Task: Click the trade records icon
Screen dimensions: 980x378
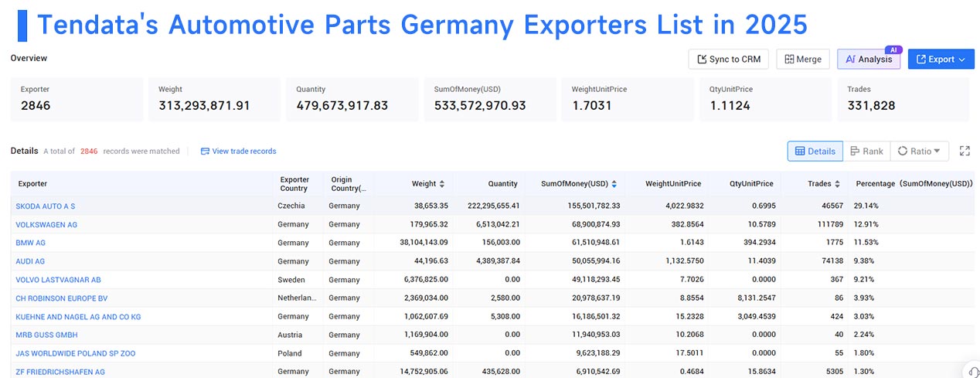Action: (x=205, y=152)
